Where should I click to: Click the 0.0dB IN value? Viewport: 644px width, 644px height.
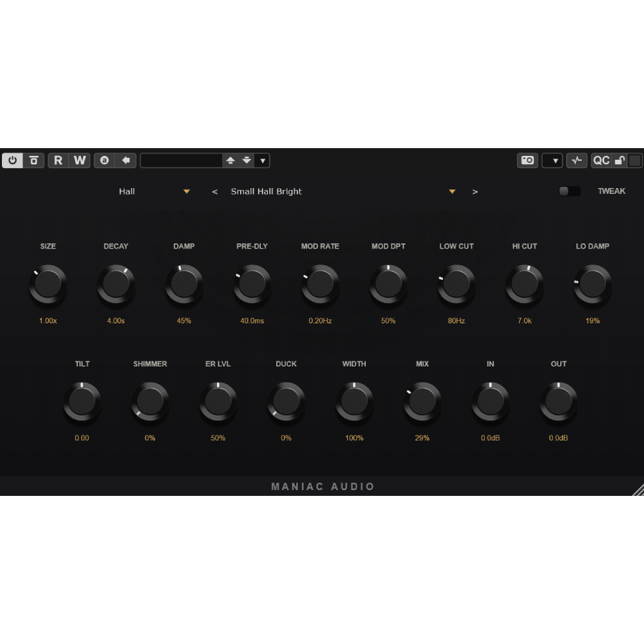point(490,438)
